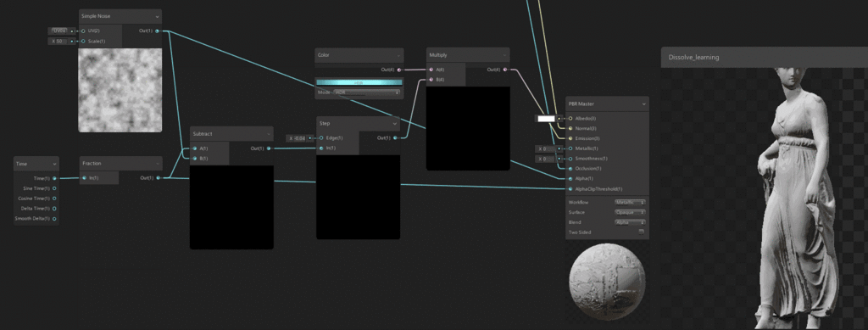This screenshot has width=868, height=330.
Task: Click the Subtract node A(1) input port
Action: click(194, 148)
